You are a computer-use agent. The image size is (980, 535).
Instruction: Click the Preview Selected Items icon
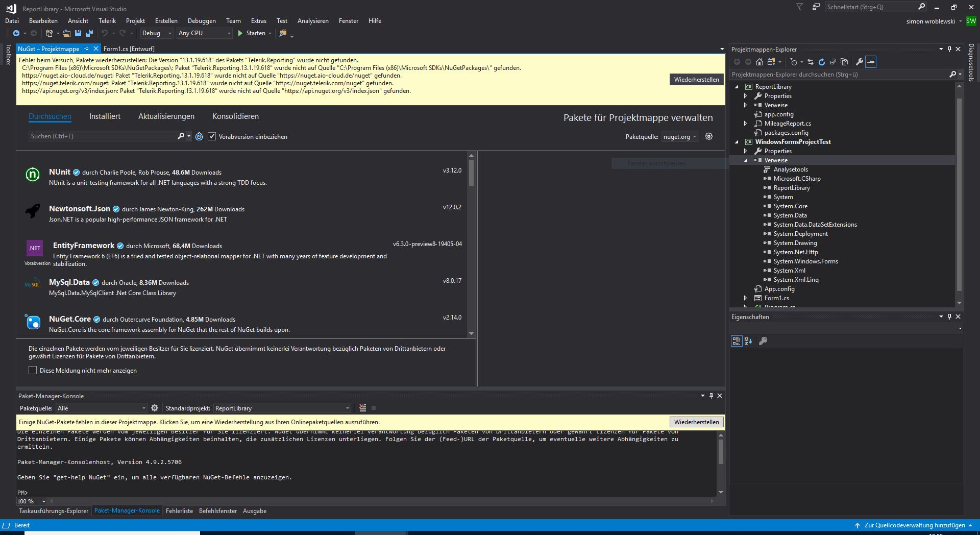coord(871,62)
